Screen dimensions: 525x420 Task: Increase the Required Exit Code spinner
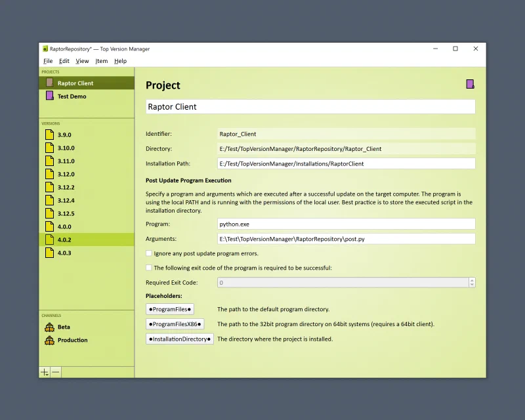point(472,280)
